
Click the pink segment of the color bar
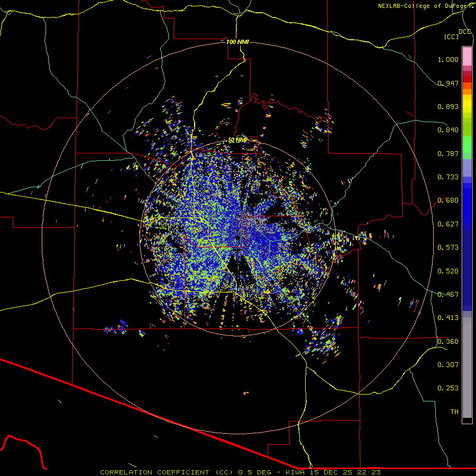click(467, 57)
